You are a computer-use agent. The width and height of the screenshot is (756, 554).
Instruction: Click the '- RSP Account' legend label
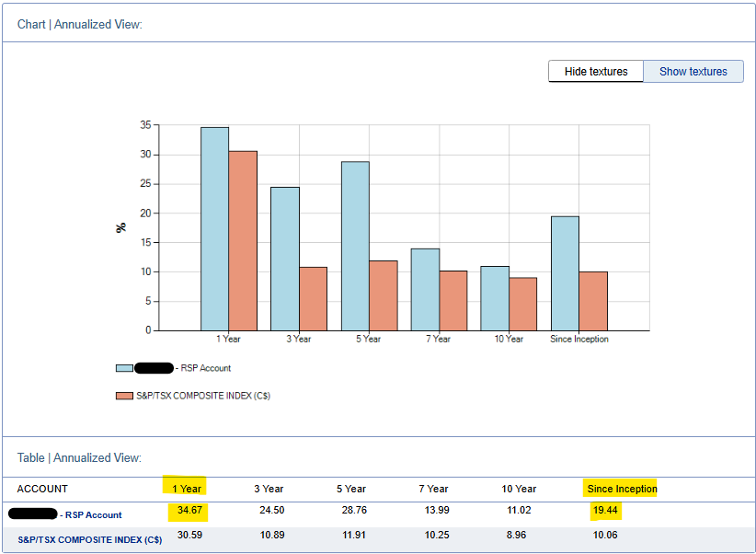[203, 368]
